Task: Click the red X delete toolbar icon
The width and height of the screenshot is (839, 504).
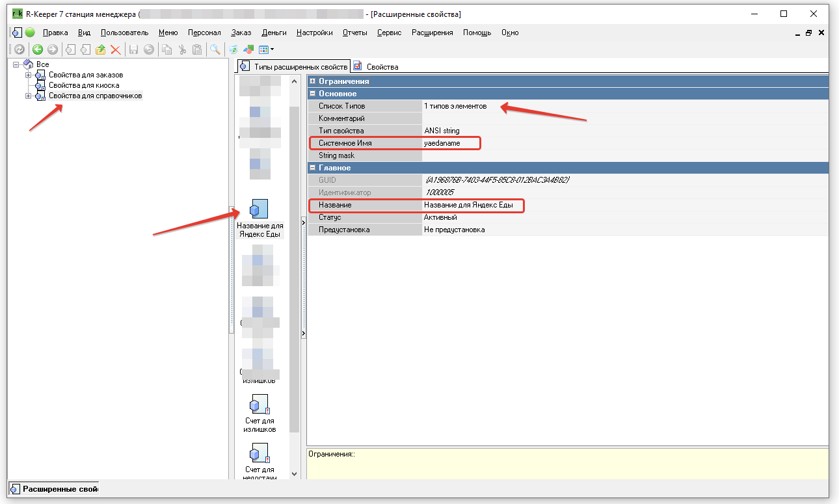Action: [115, 49]
